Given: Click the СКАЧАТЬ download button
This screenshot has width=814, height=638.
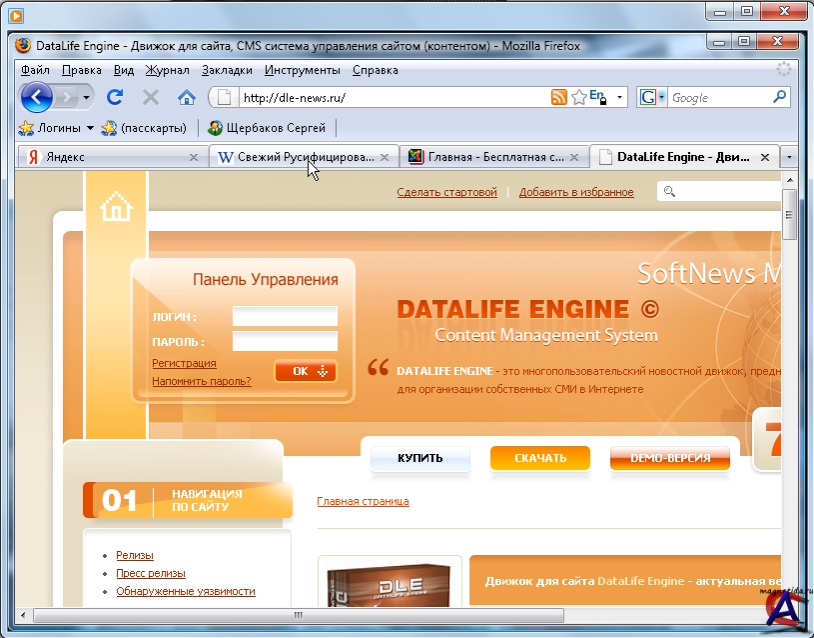Looking at the screenshot, I should point(540,458).
